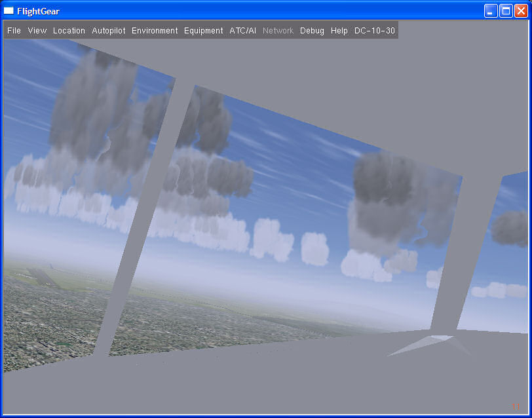Maximize the FlightGear window
Image resolution: width=532 pixels, height=418 pixels.
click(x=506, y=11)
